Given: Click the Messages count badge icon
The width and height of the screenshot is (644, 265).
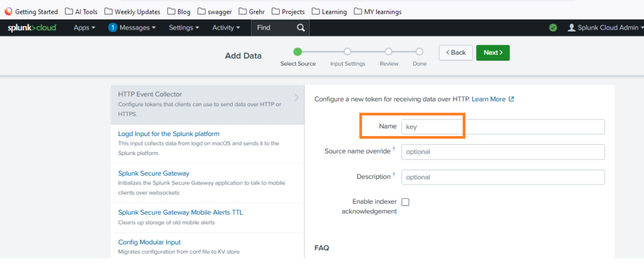Looking at the screenshot, I should [x=113, y=28].
